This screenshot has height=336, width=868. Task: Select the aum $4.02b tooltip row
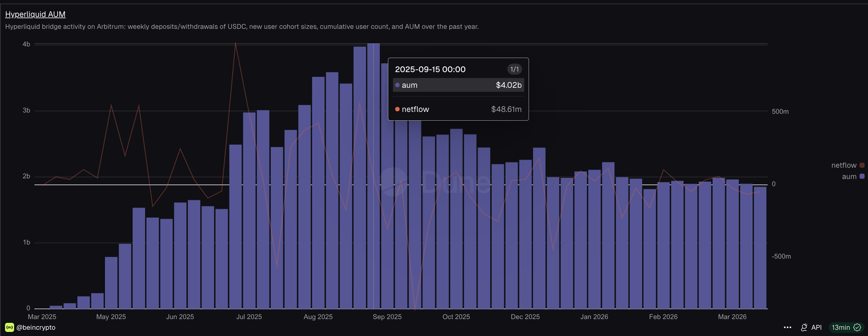click(x=458, y=85)
